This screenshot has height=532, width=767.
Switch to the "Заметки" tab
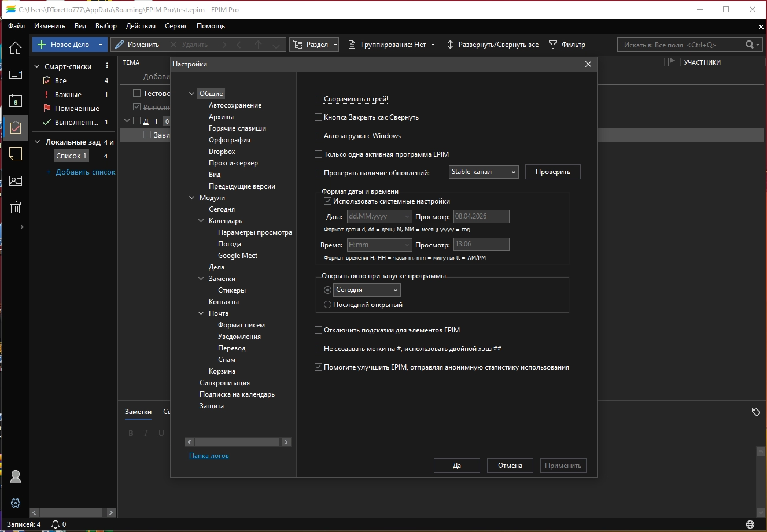tap(138, 412)
